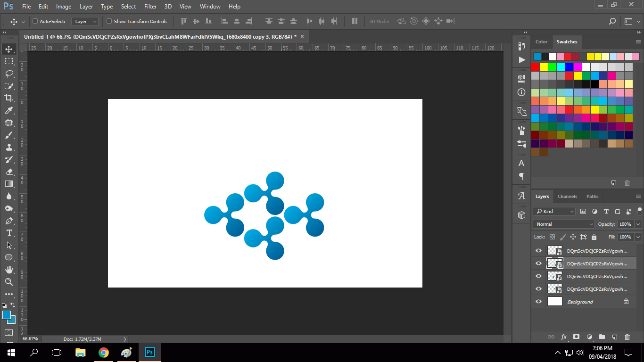Toggle lock transparent pixels
This screenshot has height=362, width=644.
(552, 237)
